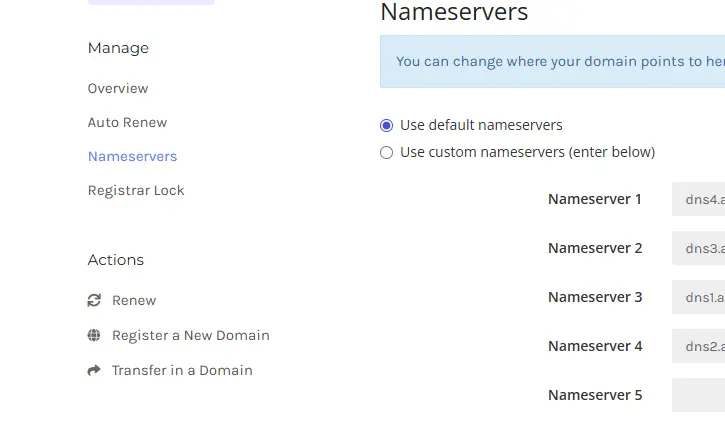Click the 'Use default nameservers' label text
725x426 pixels.
481,125
